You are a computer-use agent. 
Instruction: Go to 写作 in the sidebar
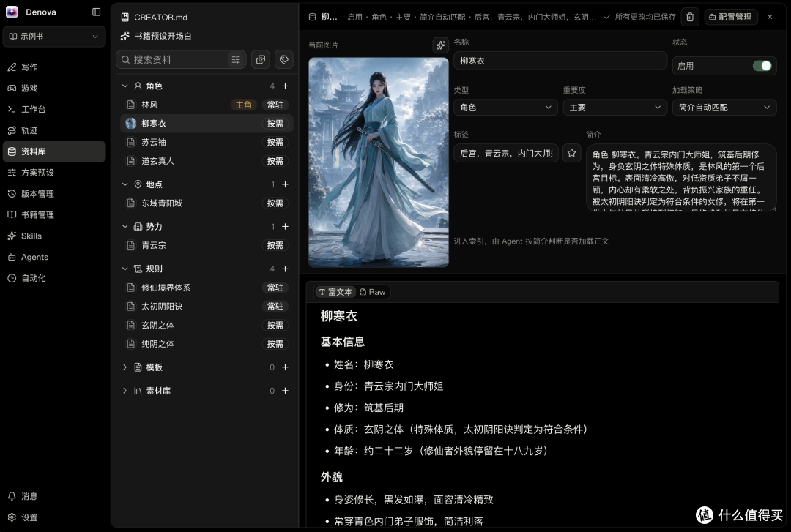tap(54, 67)
